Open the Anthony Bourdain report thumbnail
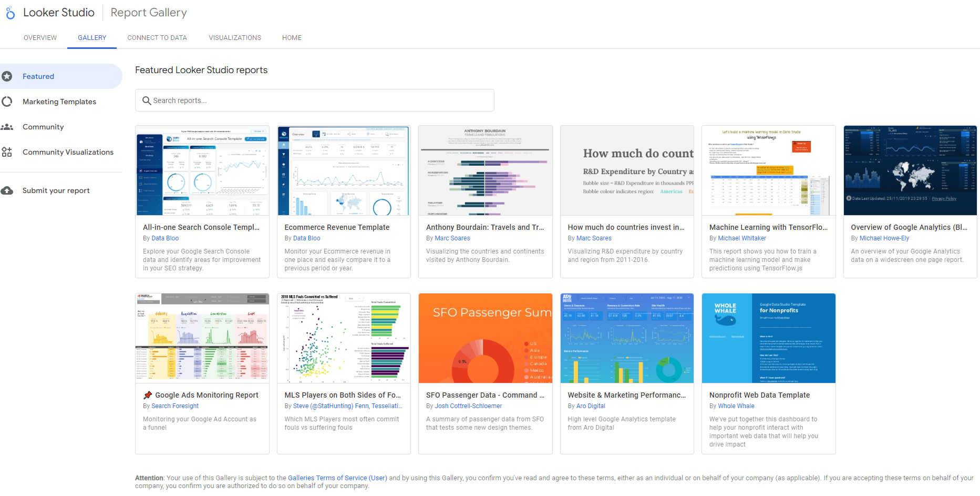Screen dimensions: 980x496 click(485, 170)
